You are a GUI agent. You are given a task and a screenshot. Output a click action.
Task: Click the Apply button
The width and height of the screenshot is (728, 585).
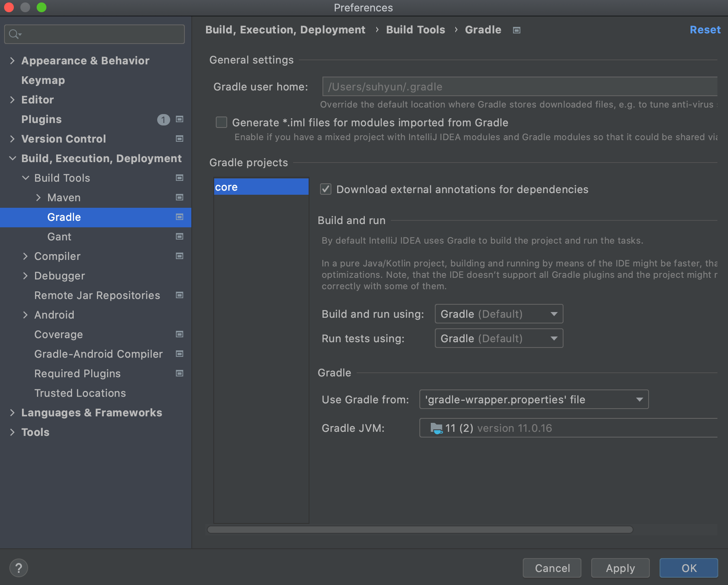tap(620, 568)
